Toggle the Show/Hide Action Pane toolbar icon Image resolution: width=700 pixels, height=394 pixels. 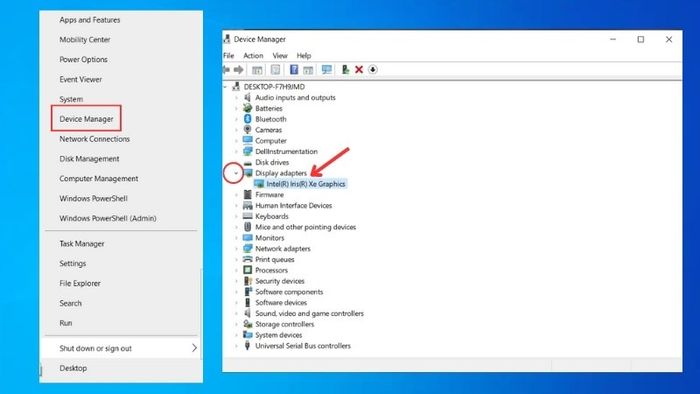coord(308,70)
